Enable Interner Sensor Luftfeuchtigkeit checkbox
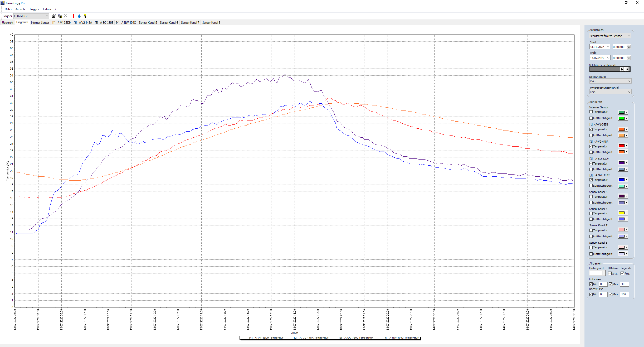 coord(591,118)
